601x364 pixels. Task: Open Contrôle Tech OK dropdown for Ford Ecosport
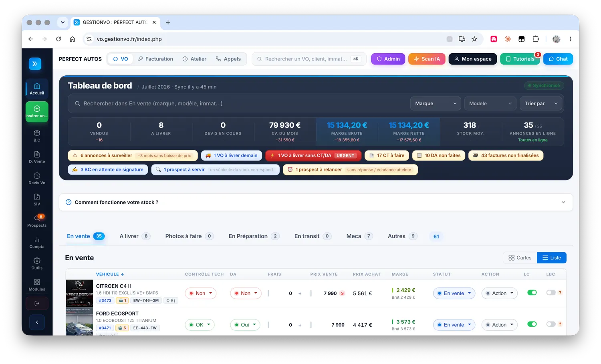[200, 325]
